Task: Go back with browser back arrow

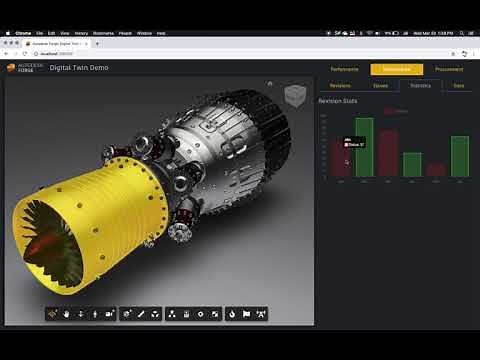Action: click(6, 54)
